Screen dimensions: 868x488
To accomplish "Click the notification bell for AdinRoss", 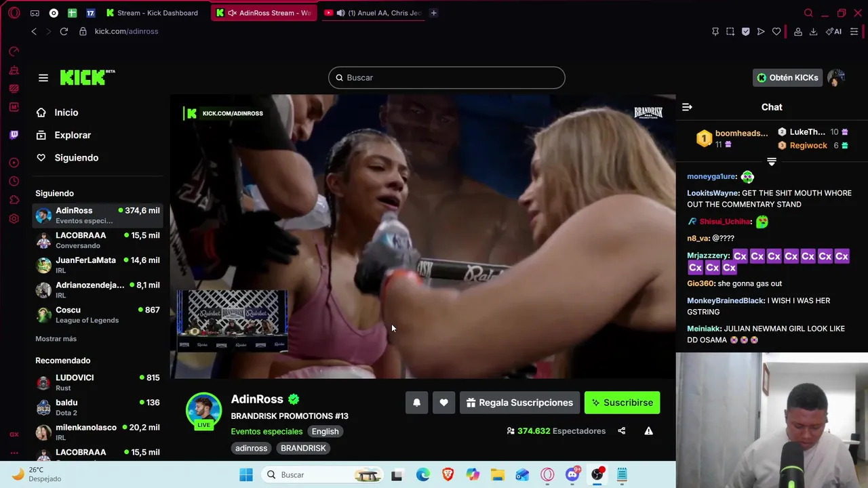I will (417, 403).
